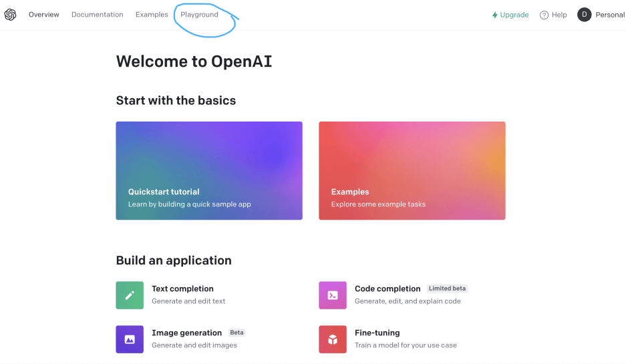Click the red cube Fine-tuning icon
Screen dimensions: 626x364
point(333,339)
